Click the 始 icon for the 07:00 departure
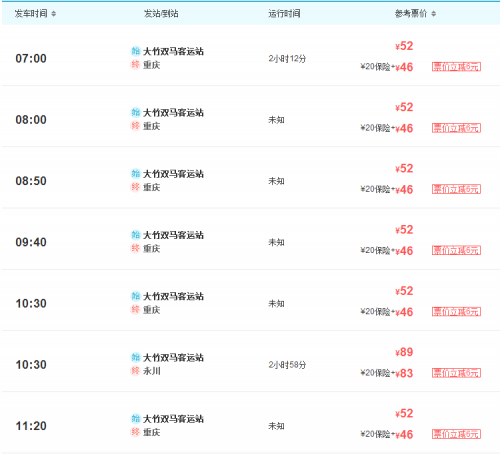This screenshot has width=500, height=454. click(x=135, y=51)
